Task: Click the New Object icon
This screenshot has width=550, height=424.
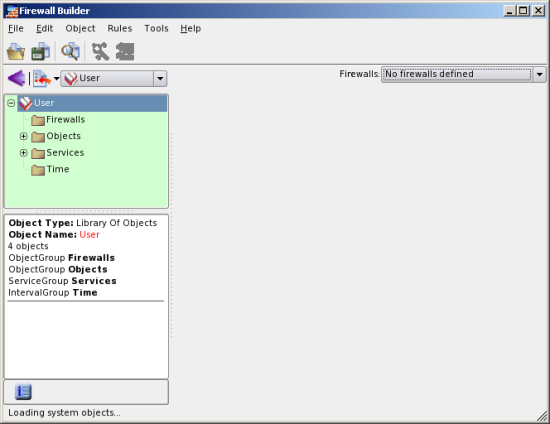Action: point(42,78)
